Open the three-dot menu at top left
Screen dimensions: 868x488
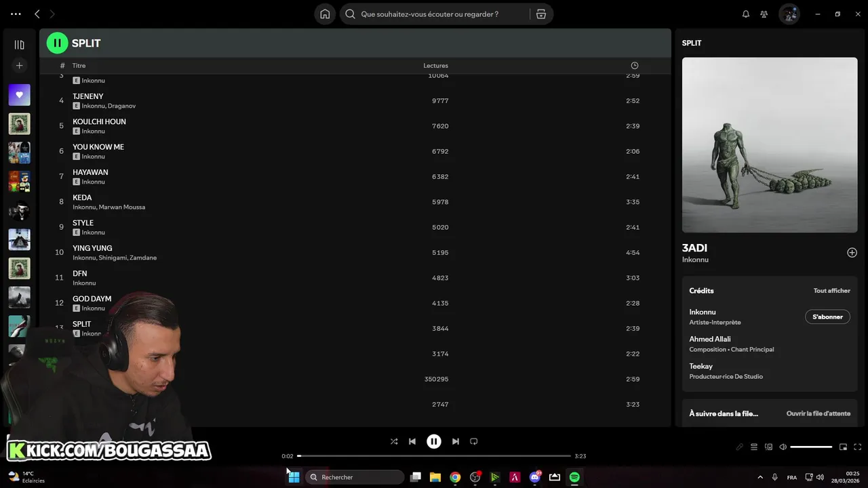click(16, 14)
